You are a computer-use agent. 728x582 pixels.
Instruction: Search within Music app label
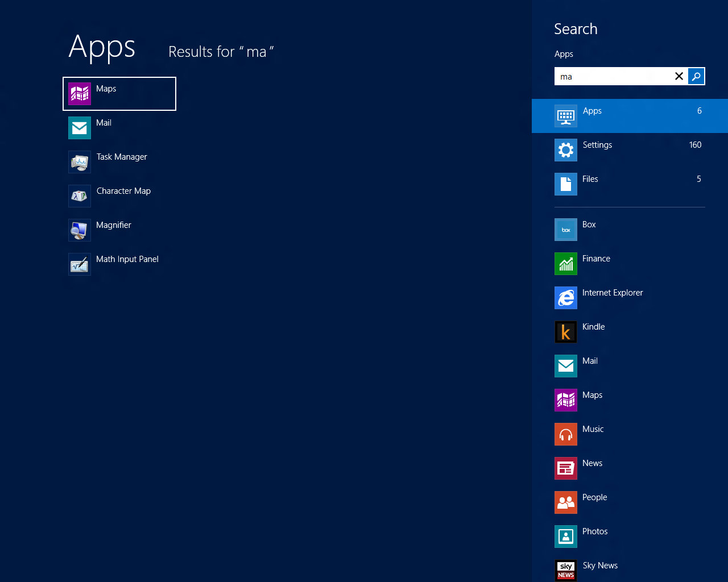593,429
